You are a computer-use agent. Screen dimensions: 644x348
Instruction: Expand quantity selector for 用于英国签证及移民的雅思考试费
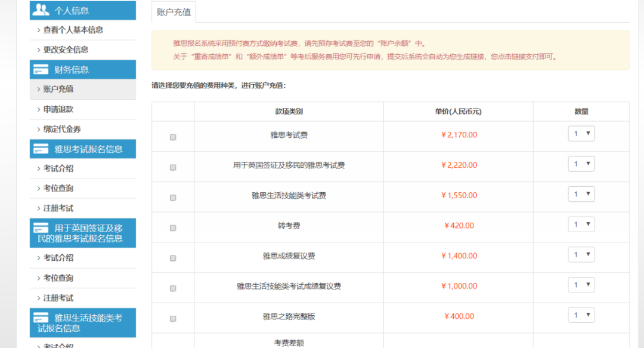[581, 164]
